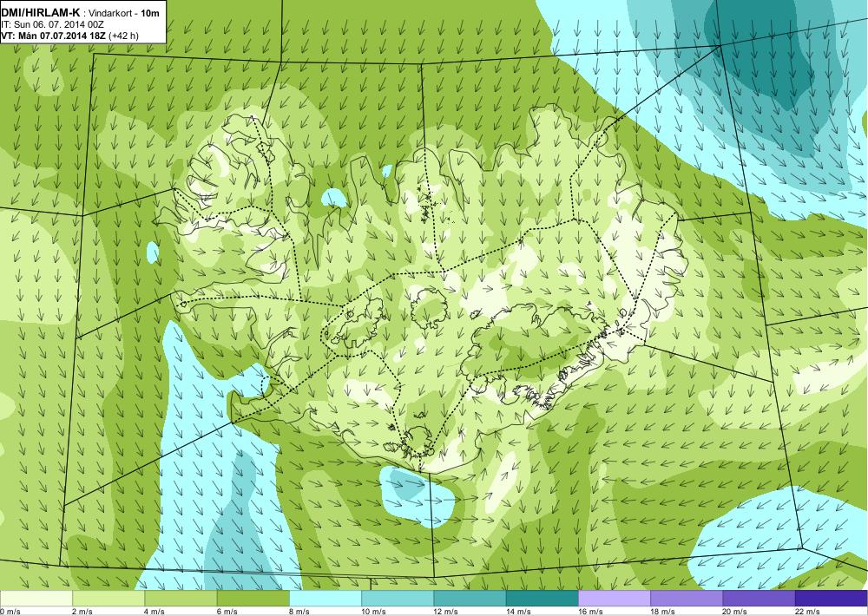Click the '10 m/s' legend label
Image resolution: width=868 pixels, height=616 pixels.
tap(373, 612)
